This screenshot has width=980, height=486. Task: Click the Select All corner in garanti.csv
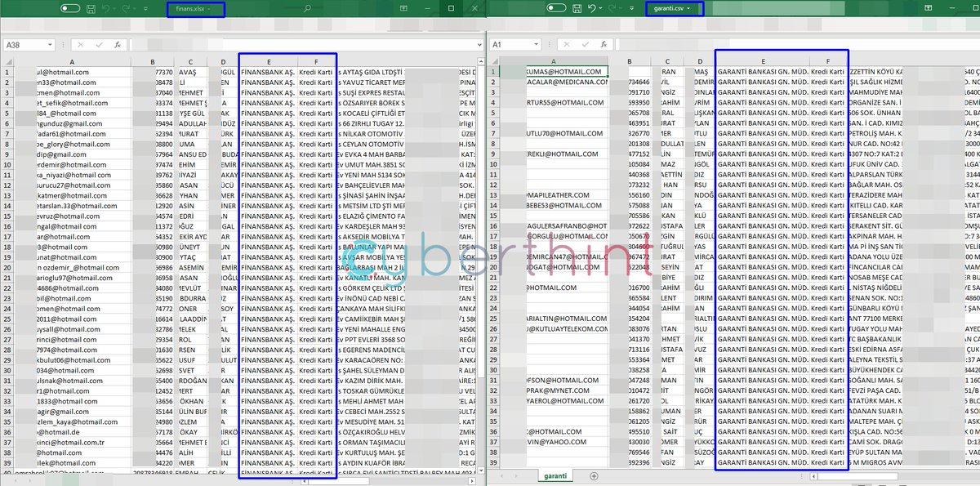tap(493, 61)
